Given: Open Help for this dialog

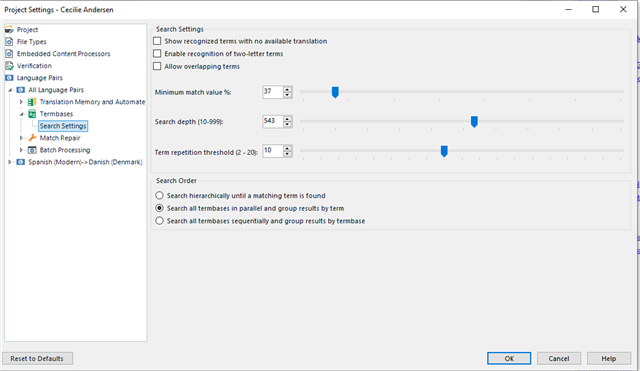Looking at the screenshot, I should (x=609, y=358).
